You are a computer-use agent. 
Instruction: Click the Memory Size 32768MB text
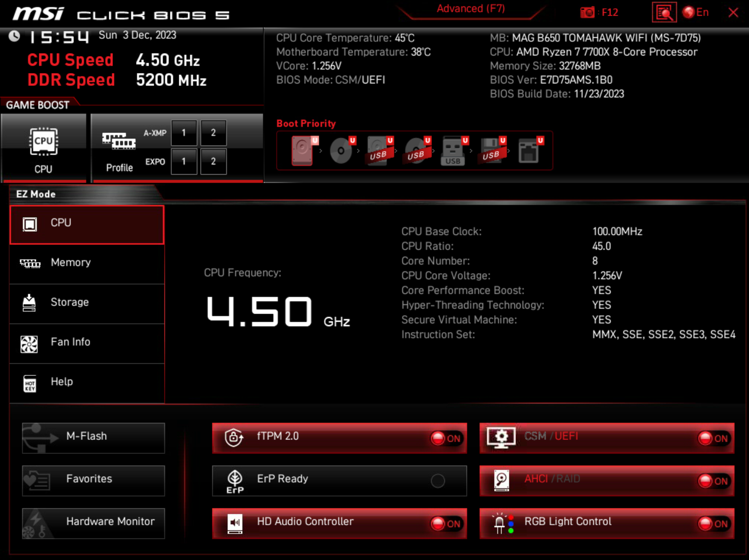click(545, 66)
